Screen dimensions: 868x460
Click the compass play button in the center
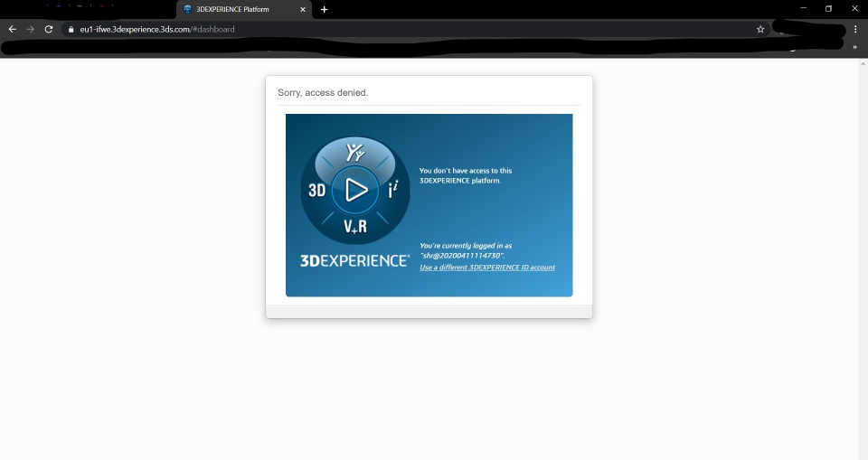[x=355, y=190]
